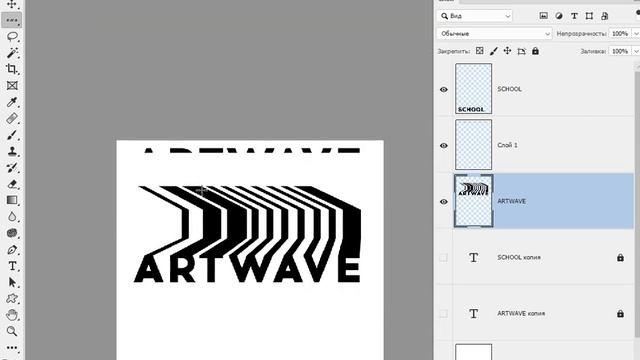Viewport: 640px width, 360px height.
Task: Click the lock icon on SCHOOL копия
Action: (x=620, y=258)
